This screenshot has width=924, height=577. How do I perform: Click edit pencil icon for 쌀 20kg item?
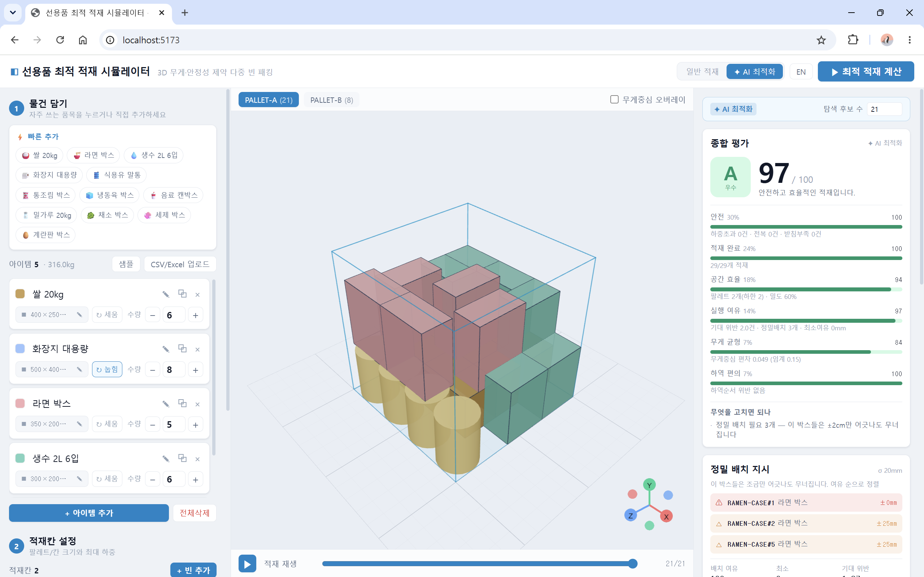[x=166, y=294]
